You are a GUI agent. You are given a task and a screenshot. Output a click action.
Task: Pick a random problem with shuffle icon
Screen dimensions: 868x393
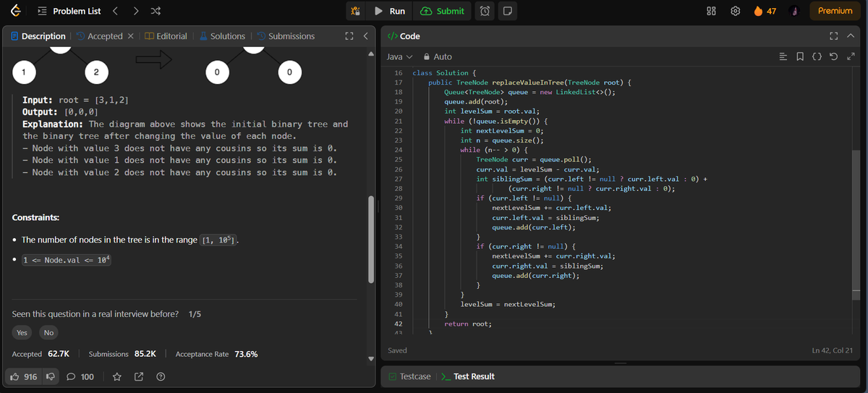click(156, 11)
